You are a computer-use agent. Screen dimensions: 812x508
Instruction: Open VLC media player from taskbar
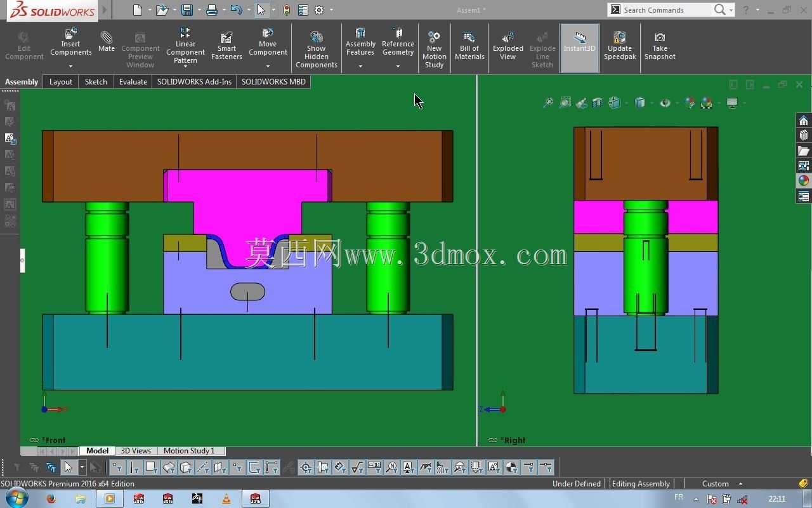pyautogui.click(x=226, y=498)
